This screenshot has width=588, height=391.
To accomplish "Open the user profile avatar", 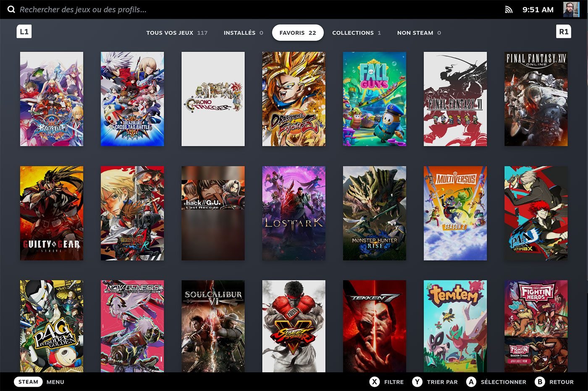I will click(571, 10).
